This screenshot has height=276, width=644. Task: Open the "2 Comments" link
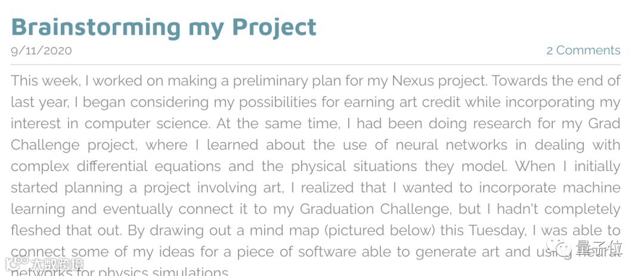(583, 50)
